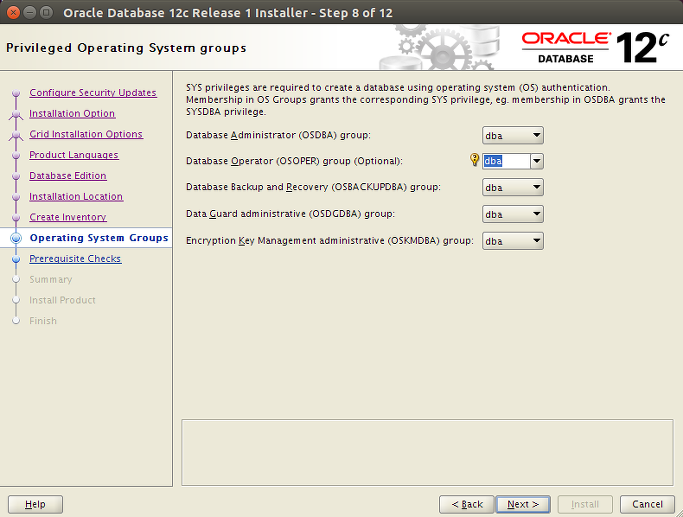Jump to Prerequisite Checks step
683x517 pixels.
(x=75, y=259)
